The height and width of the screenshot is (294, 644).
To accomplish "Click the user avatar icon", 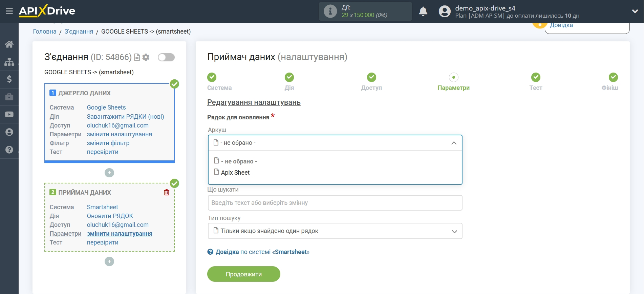I will point(445,11).
